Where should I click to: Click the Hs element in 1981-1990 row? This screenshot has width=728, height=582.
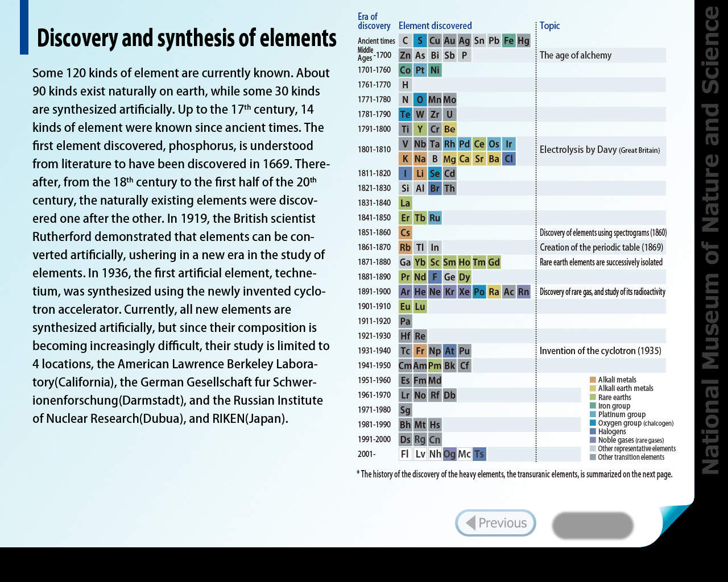click(x=435, y=425)
